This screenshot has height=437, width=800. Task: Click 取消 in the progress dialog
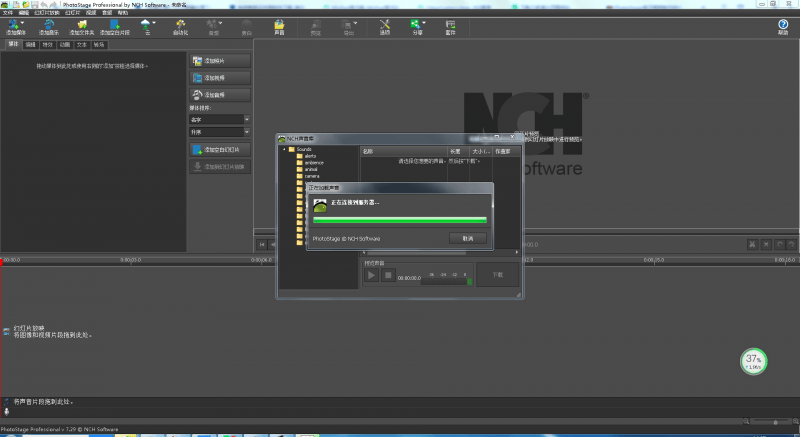click(x=467, y=239)
